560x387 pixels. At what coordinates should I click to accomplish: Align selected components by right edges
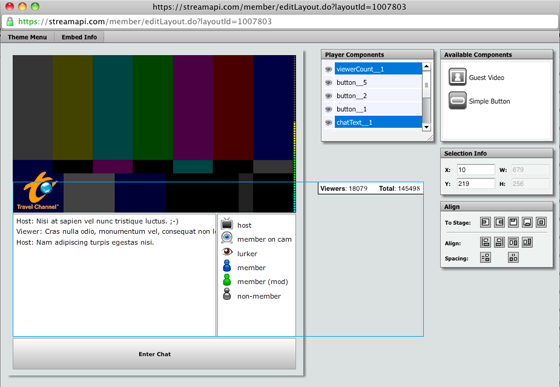coord(499,242)
